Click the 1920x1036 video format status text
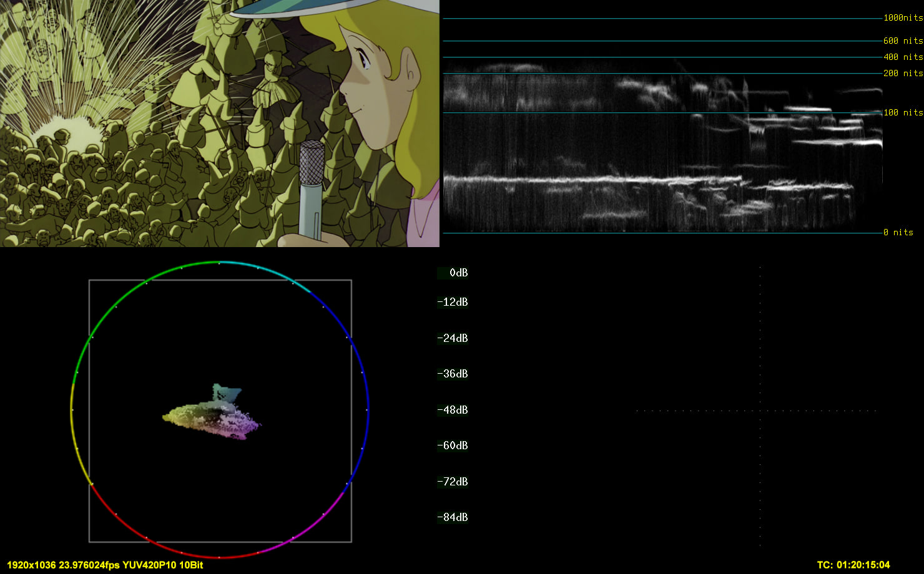The image size is (924, 574). click(x=105, y=565)
